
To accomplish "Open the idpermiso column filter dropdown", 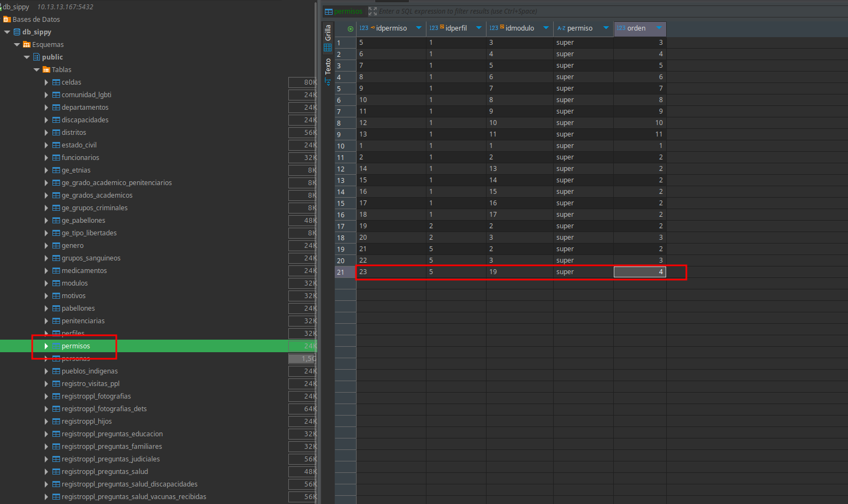I will coord(419,28).
